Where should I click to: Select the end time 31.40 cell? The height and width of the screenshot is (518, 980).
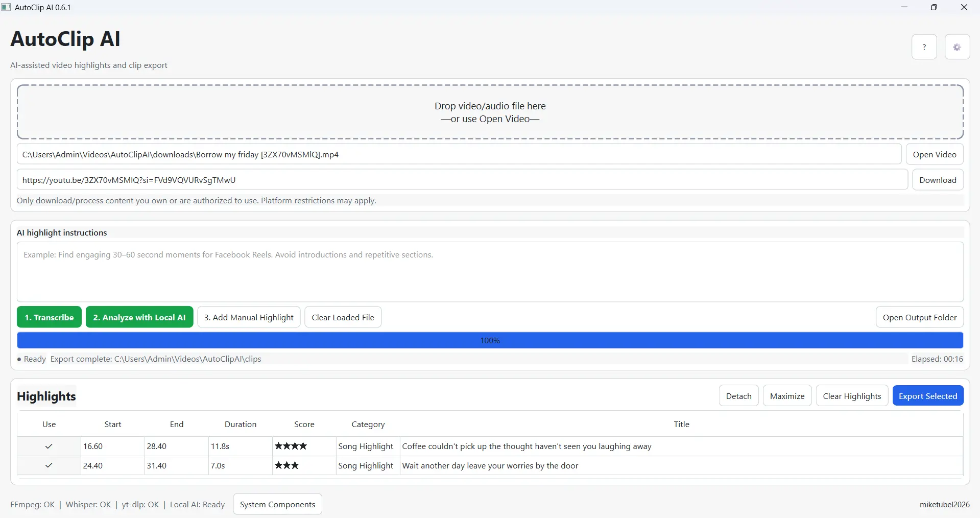tap(177, 466)
